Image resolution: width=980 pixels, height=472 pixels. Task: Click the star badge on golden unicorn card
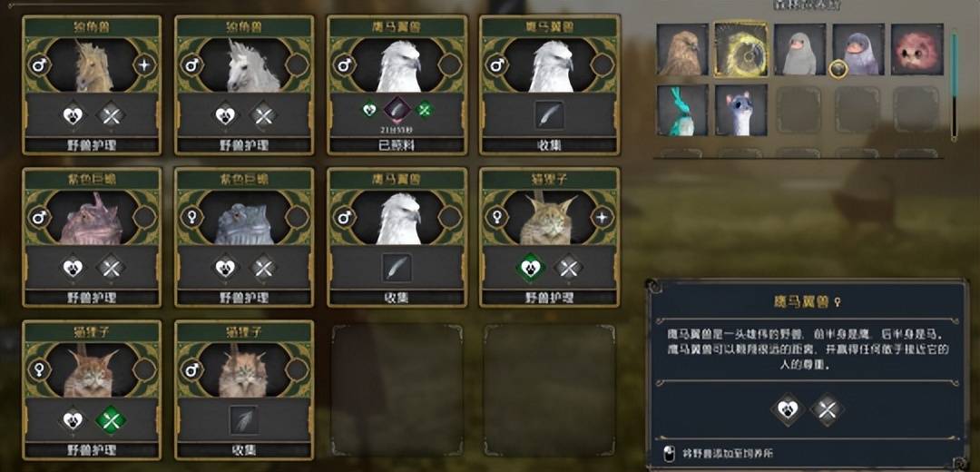[144, 64]
